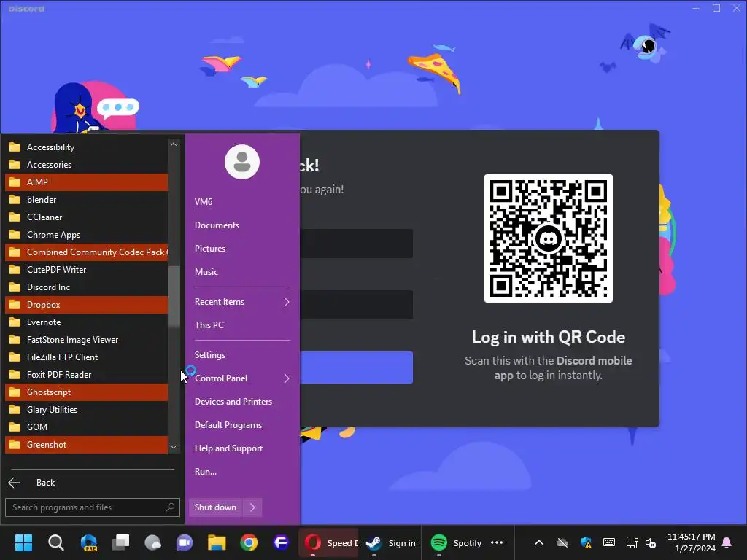
Task: Open notifications bell icon
Action: click(727, 542)
